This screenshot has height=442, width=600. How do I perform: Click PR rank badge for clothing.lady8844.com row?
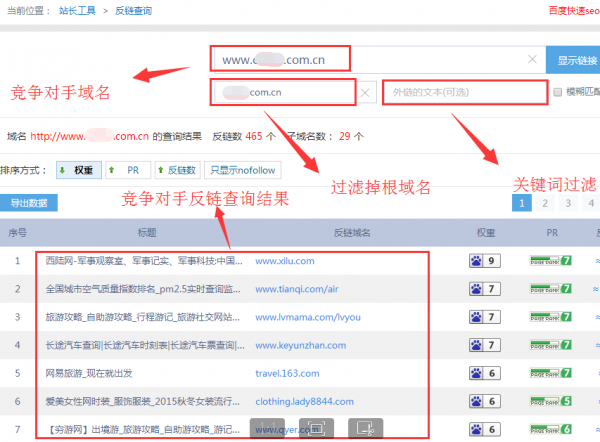(551, 401)
